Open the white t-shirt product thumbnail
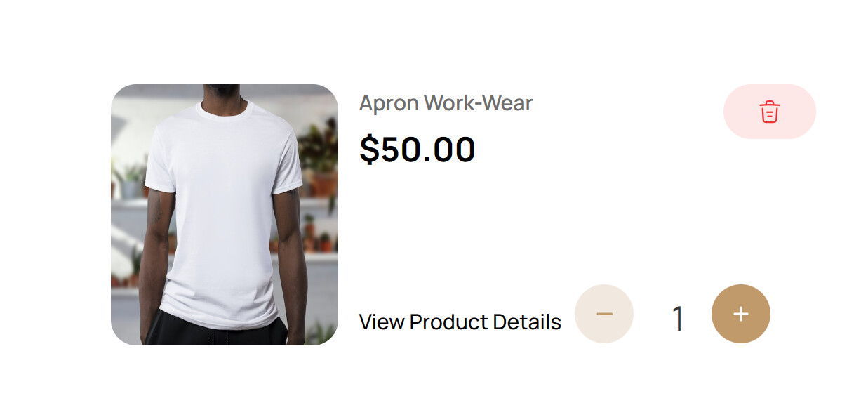Image resolution: width=868 pixels, height=410 pixels. click(x=225, y=215)
